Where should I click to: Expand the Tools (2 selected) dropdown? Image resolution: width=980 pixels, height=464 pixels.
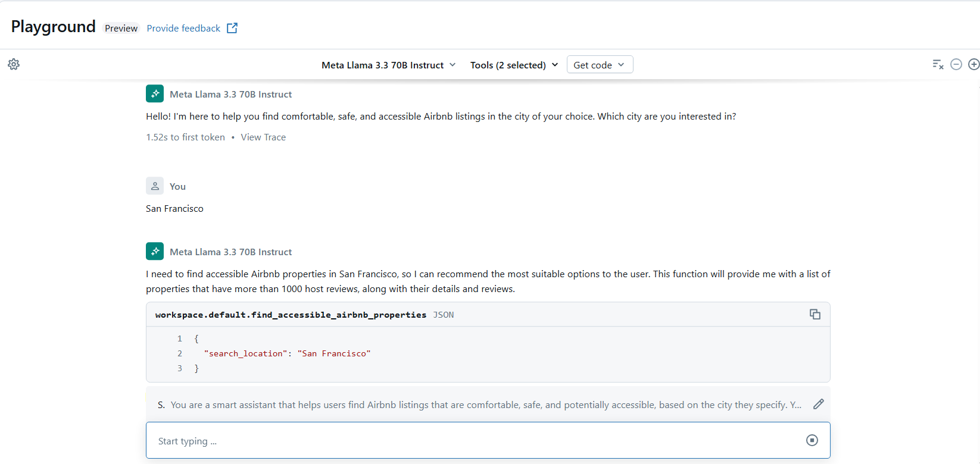coord(514,65)
